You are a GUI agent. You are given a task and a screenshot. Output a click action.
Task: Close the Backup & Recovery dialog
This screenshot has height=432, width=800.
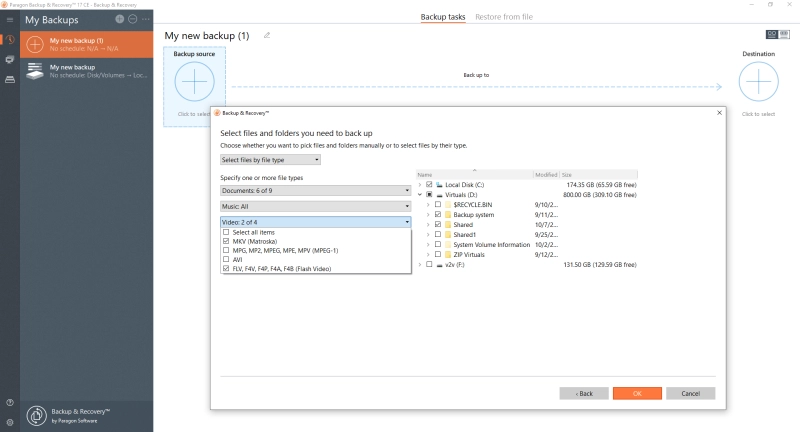click(x=719, y=112)
